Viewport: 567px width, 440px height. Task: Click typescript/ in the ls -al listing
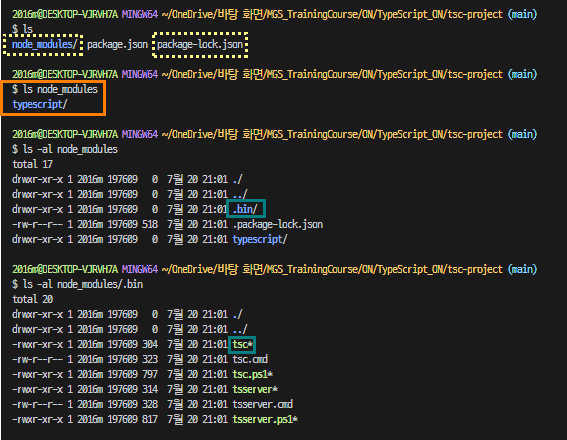(x=260, y=239)
